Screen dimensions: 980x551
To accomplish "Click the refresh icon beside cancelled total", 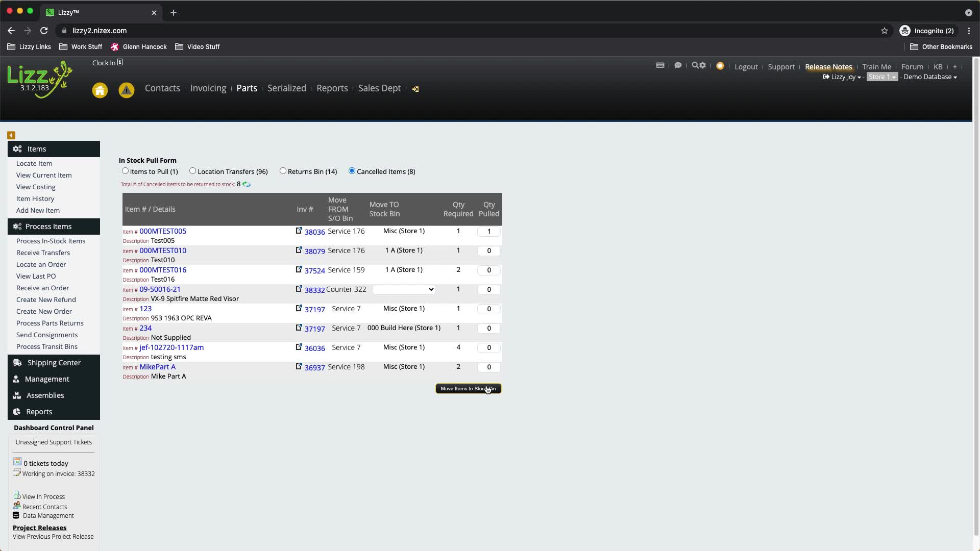I will pyautogui.click(x=247, y=184).
